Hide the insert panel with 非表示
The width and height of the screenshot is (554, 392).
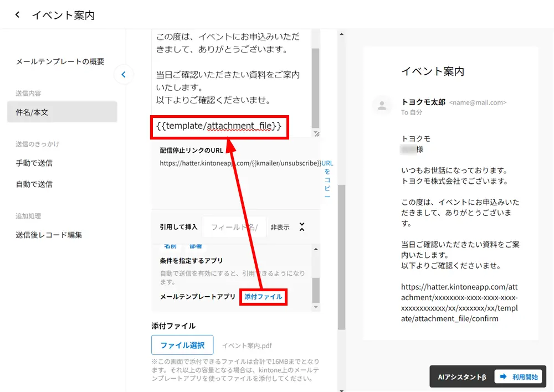280,227
